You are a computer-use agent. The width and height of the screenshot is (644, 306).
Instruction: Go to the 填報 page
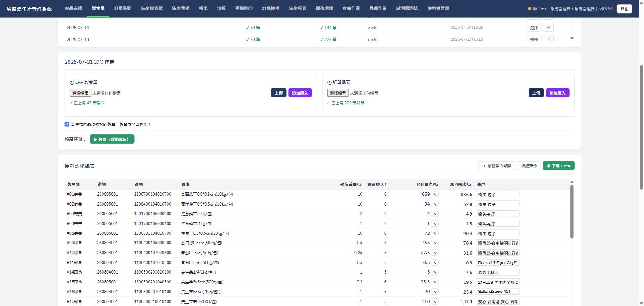coord(221,8)
